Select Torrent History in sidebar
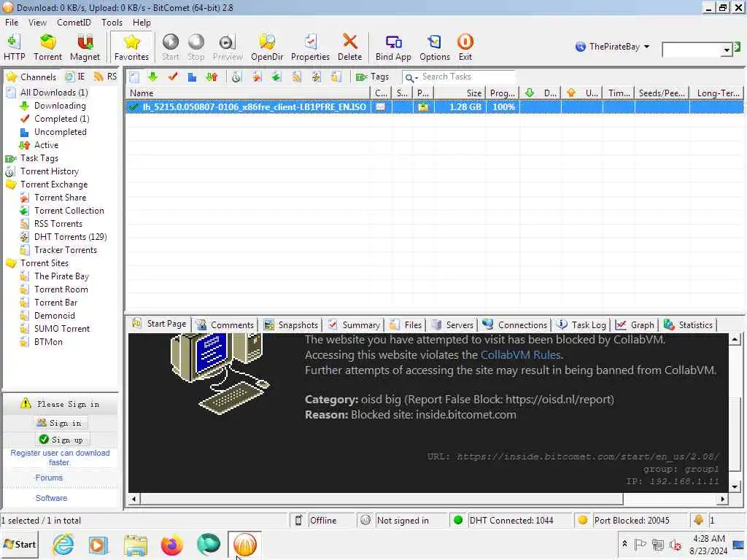Image resolution: width=747 pixels, height=560 pixels. tap(49, 171)
